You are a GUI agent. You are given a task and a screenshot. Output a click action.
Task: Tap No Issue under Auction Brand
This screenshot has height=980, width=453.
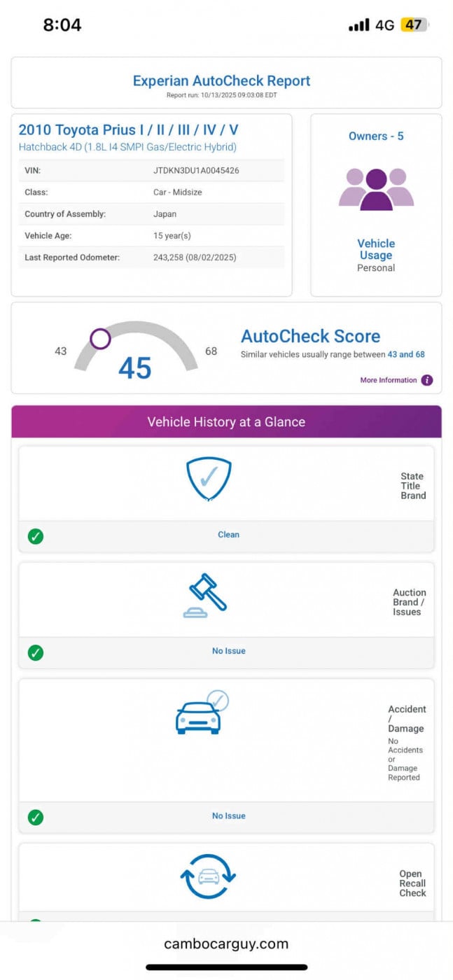coord(228,651)
